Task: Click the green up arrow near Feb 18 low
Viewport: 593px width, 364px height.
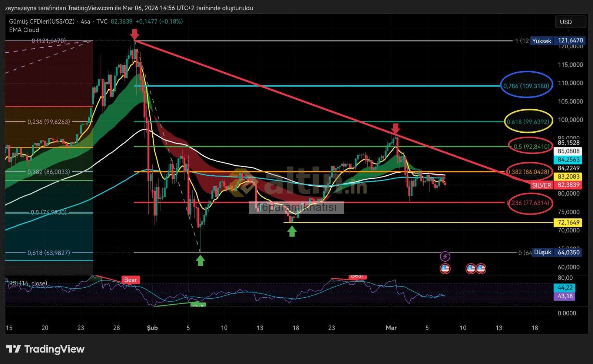Action: [292, 232]
